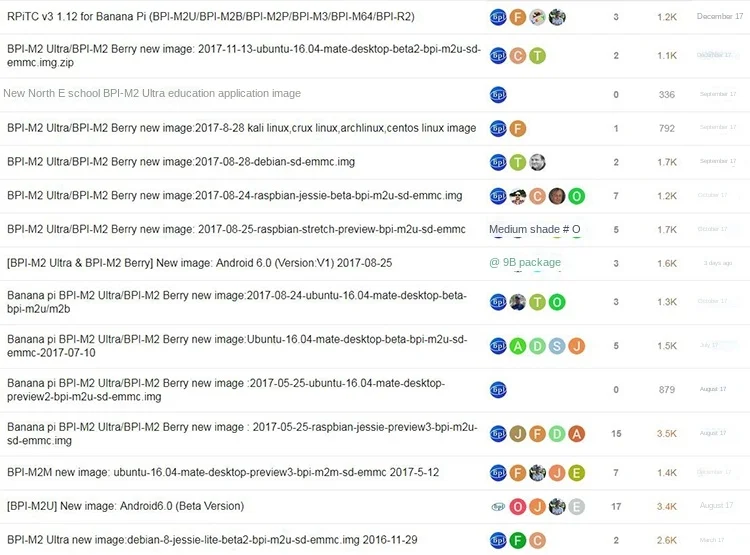Click the December 17 date in the RPiTC row
This screenshot has width=750, height=555.
coord(719,16)
